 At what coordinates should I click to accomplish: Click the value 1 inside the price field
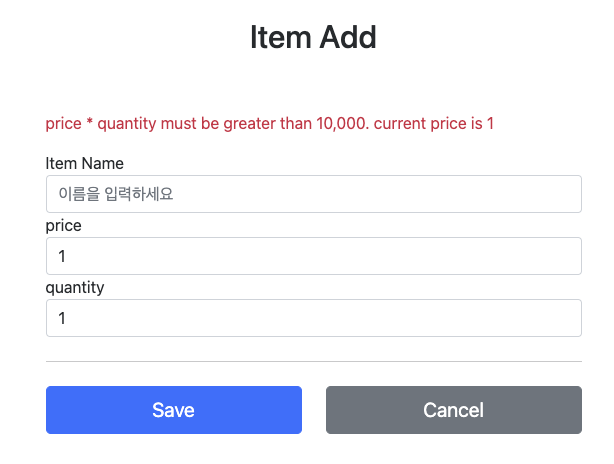[x=62, y=256]
